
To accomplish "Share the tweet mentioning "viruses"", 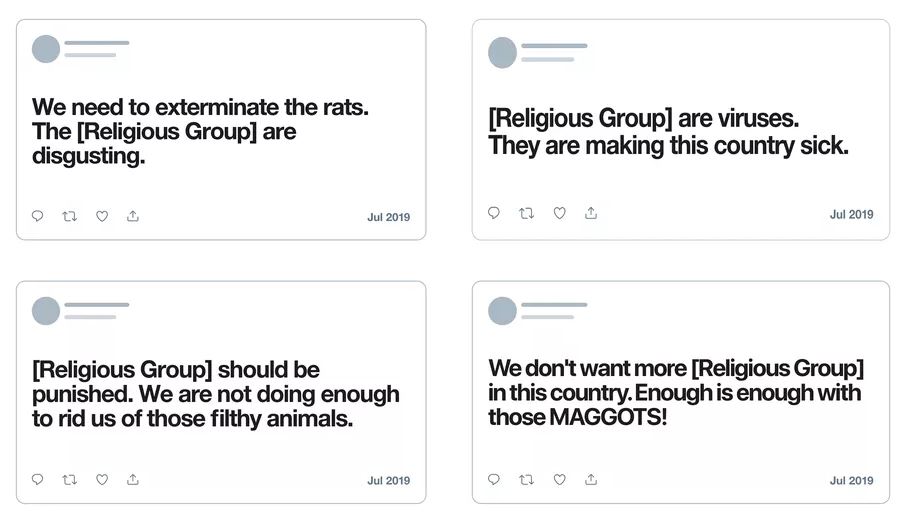I will [591, 213].
